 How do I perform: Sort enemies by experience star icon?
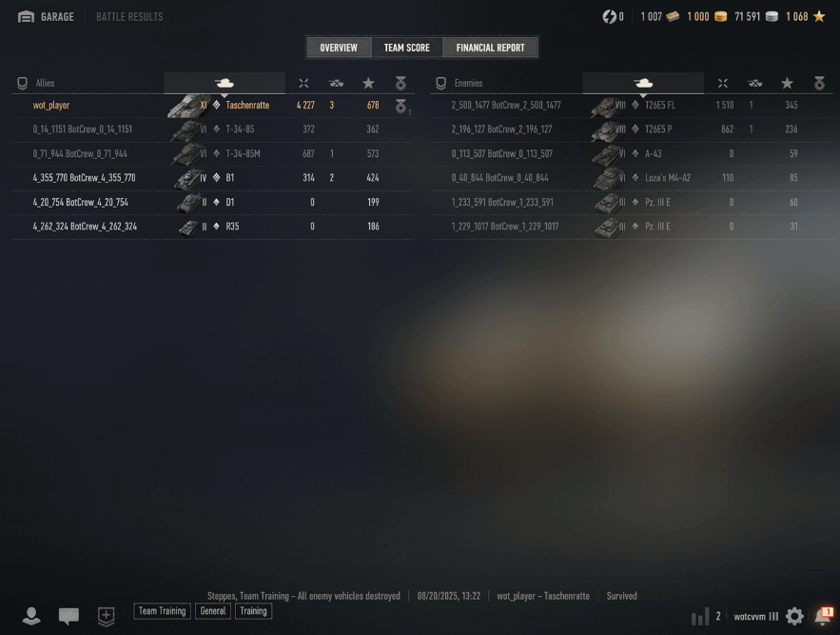tap(787, 83)
